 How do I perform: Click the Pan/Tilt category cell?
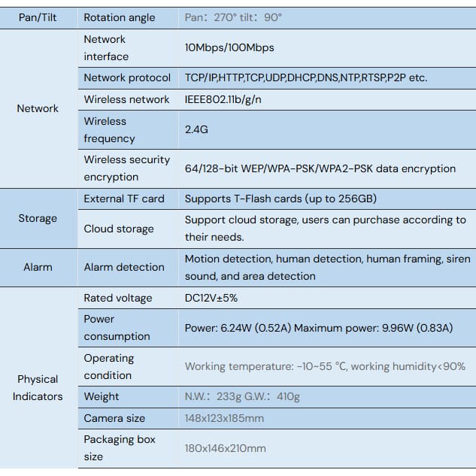38,17
